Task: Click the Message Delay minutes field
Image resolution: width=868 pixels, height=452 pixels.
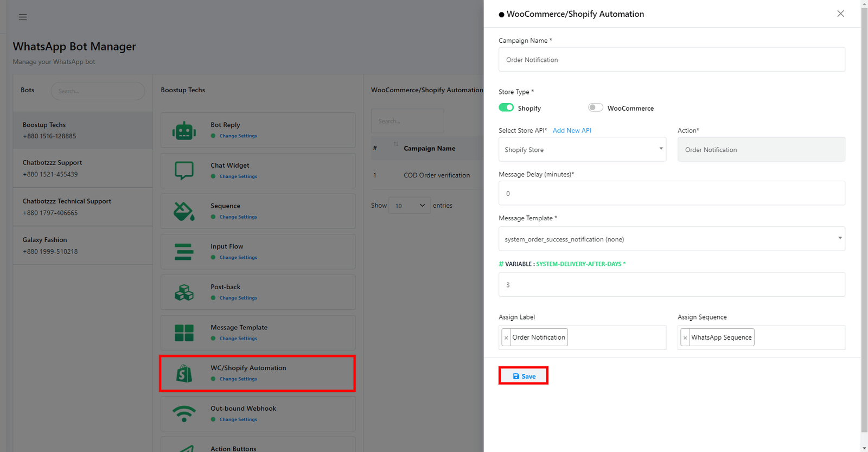Action: click(672, 193)
